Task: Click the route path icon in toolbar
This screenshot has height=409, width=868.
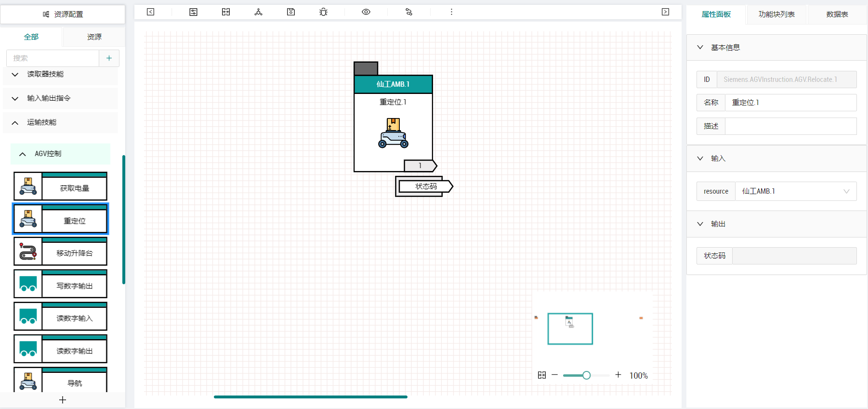Action: click(x=409, y=12)
